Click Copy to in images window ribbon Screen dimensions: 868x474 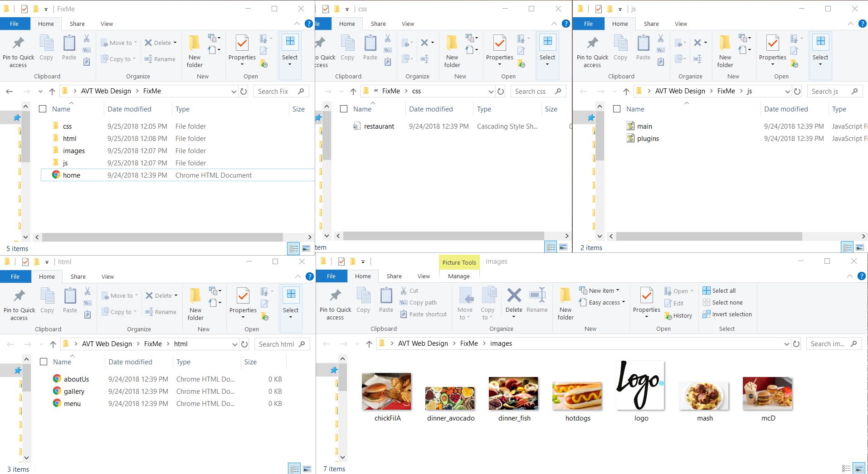click(488, 303)
